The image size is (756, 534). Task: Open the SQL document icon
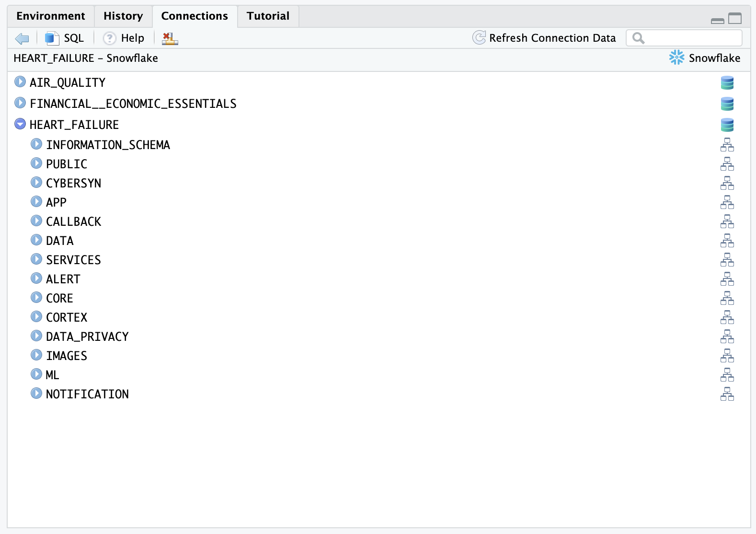pyautogui.click(x=52, y=38)
